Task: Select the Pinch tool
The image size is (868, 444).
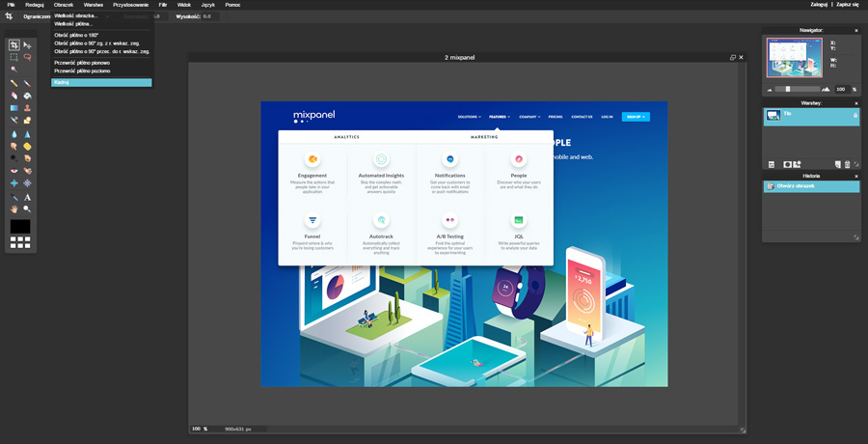Action: pyautogui.click(x=27, y=183)
